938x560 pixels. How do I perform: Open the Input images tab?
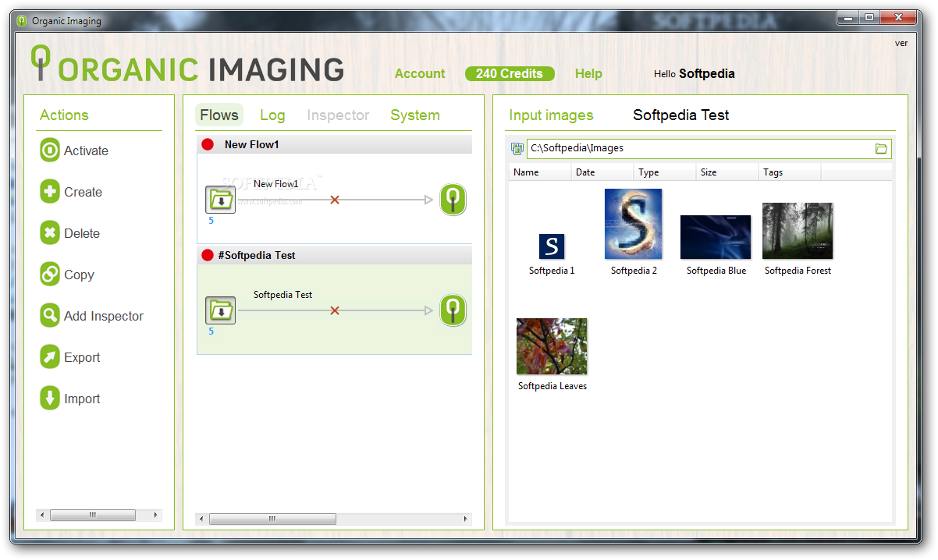pyautogui.click(x=551, y=115)
